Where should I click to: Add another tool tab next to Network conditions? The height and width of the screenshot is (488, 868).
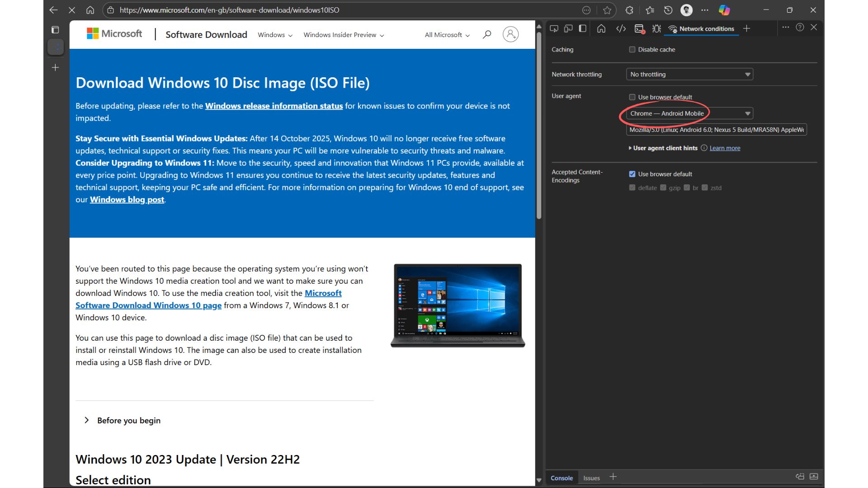pos(746,28)
